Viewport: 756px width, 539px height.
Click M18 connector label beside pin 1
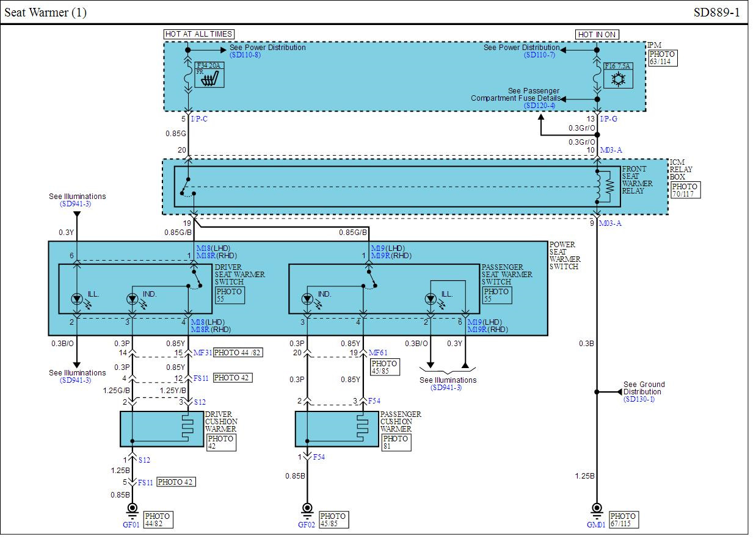[x=203, y=248]
